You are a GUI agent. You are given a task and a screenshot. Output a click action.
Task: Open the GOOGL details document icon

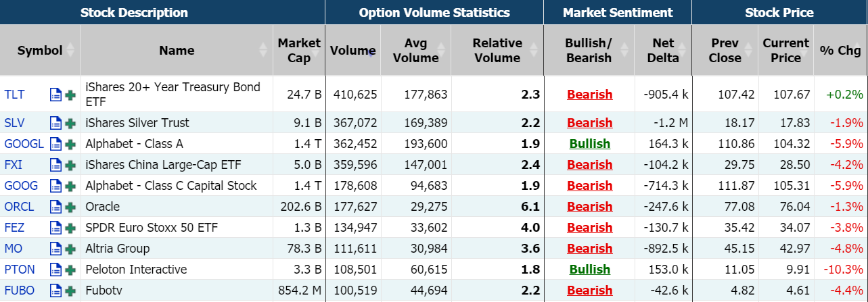coord(56,144)
